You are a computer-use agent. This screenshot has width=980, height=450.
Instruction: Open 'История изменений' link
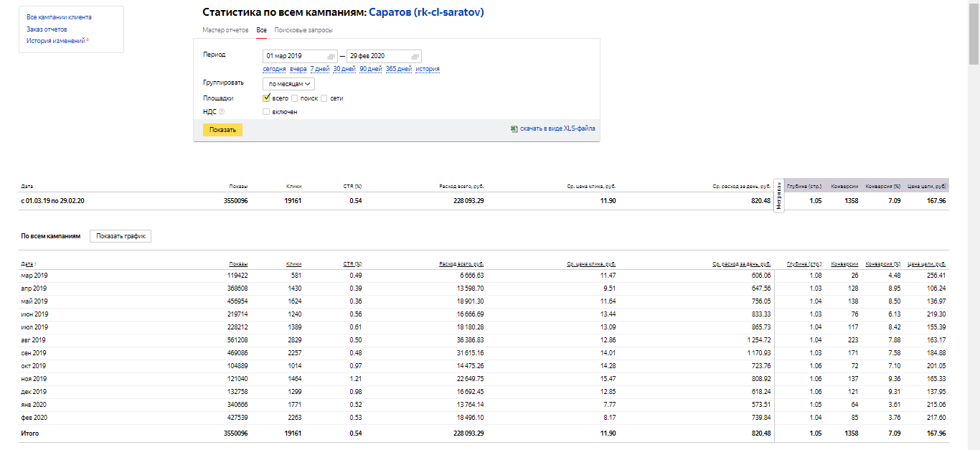pyautogui.click(x=55, y=40)
